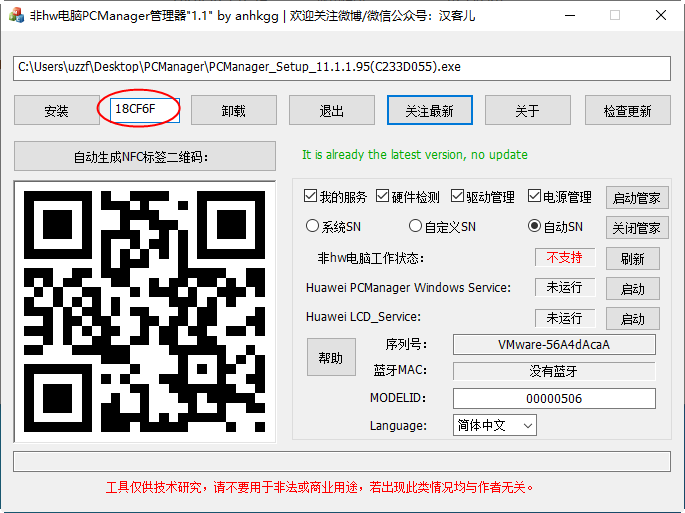
Task: Click the app icon in title bar
Action: click(x=15, y=15)
